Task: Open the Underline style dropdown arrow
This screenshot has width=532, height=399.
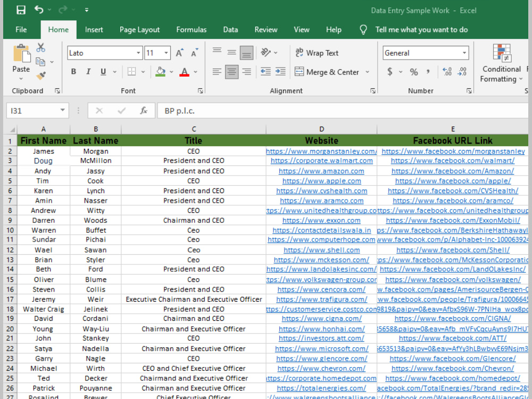Action: [x=115, y=72]
